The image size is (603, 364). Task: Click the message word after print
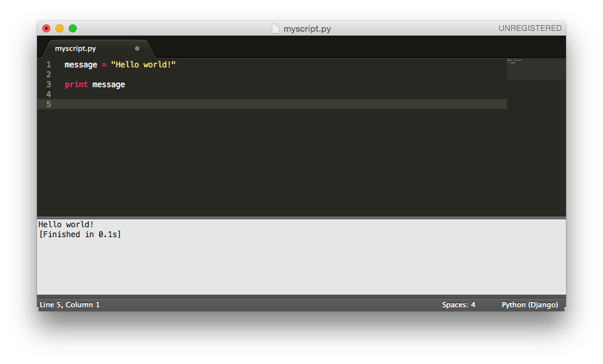pyautogui.click(x=108, y=85)
